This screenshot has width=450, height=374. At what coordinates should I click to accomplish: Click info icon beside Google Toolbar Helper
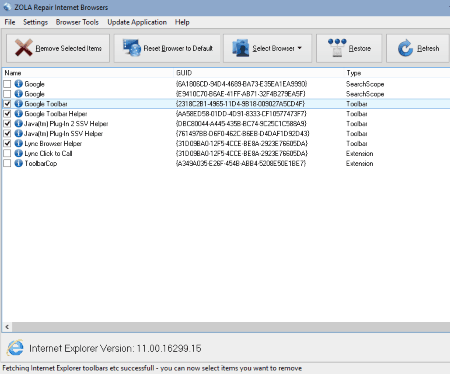click(x=19, y=114)
